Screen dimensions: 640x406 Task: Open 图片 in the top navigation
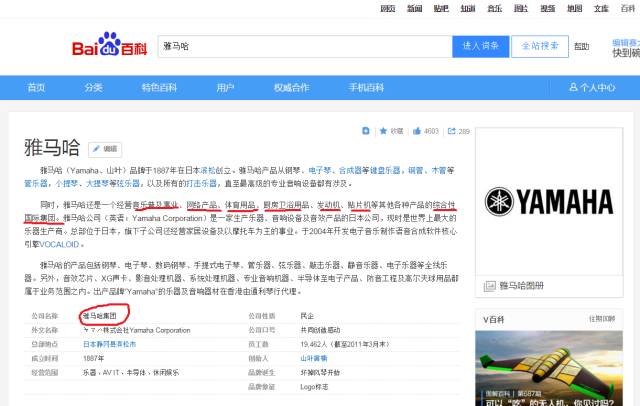[x=521, y=8]
